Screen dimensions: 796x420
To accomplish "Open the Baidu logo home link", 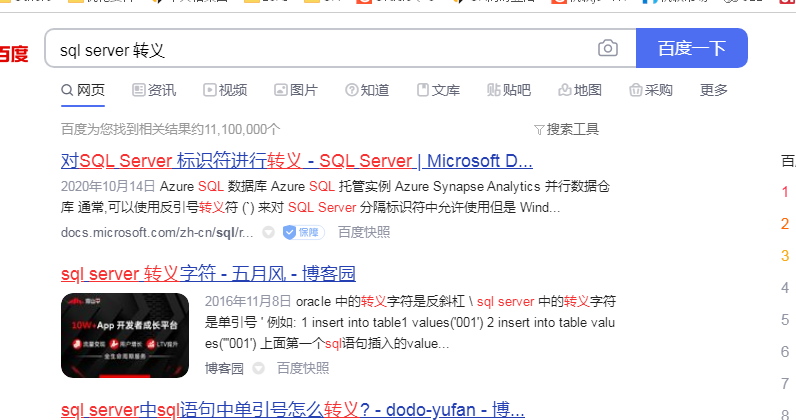I will [x=14, y=53].
